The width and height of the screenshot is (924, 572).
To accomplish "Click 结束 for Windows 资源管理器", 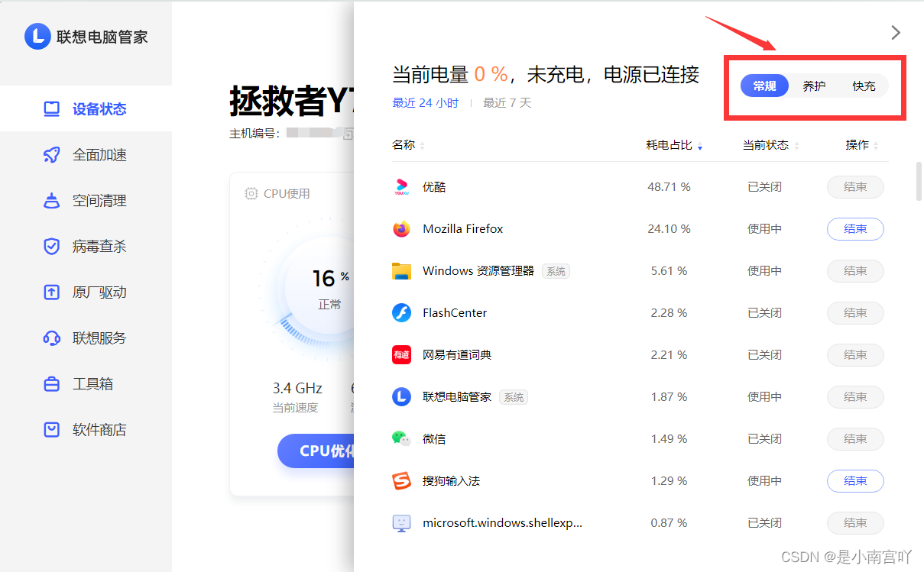I will pyautogui.click(x=855, y=271).
